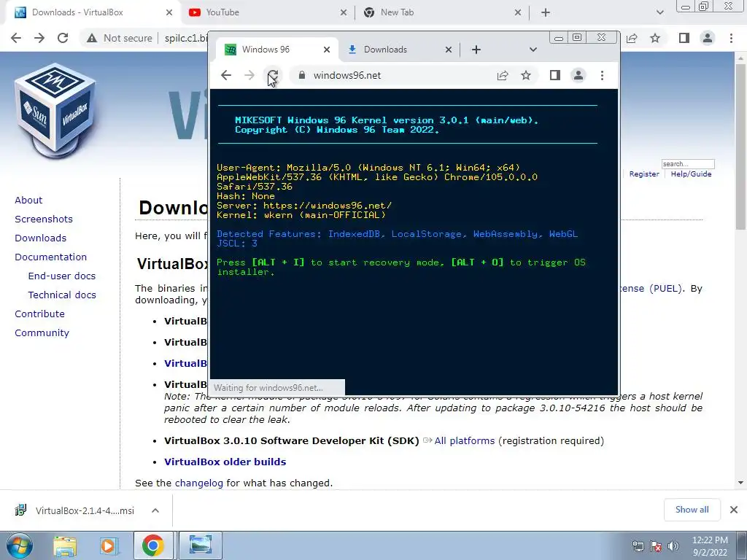Reload the windows96.net page
The width and height of the screenshot is (747, 560).
click(x=273, y=75)
